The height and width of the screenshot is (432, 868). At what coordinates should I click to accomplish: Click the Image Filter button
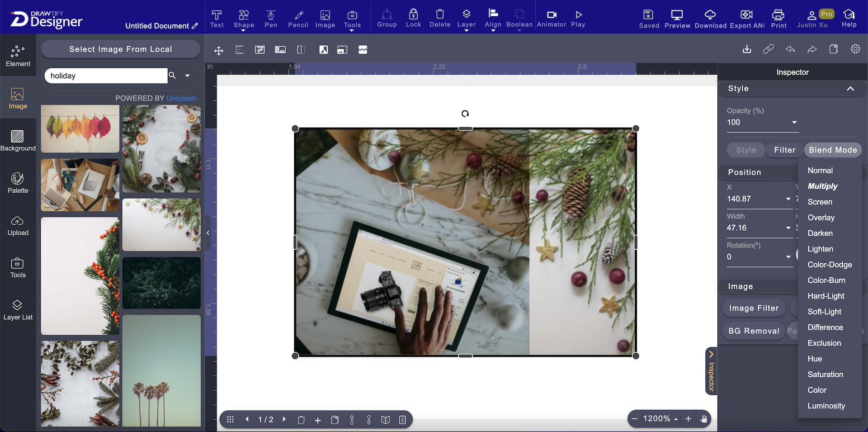click(x=754, y=308)
